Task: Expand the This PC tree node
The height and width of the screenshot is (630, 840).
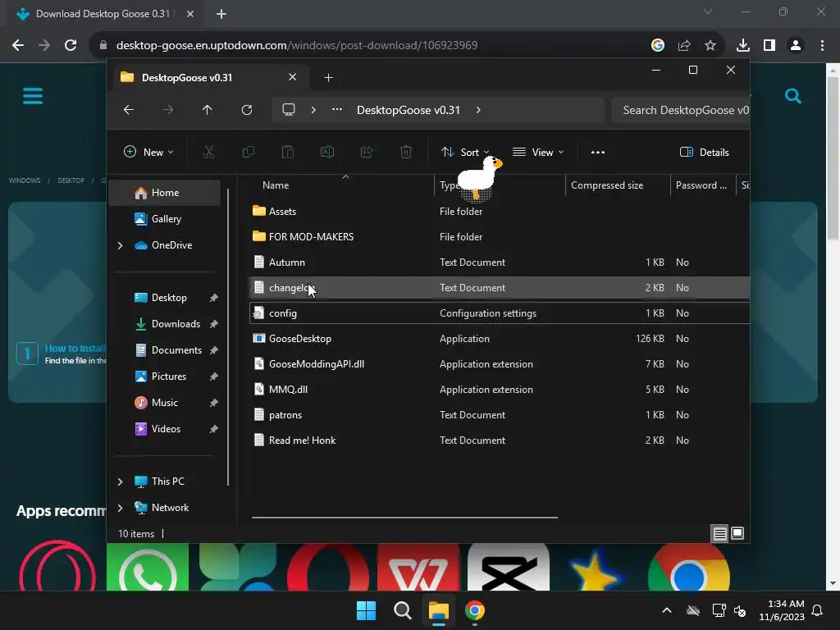Action: pos(120,482)
